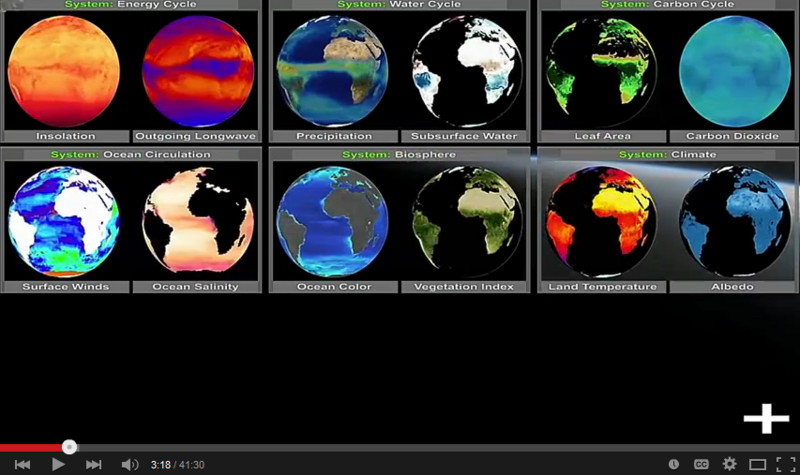
Task: Open the settings gear menu
Action: click(x=730, y=464)
